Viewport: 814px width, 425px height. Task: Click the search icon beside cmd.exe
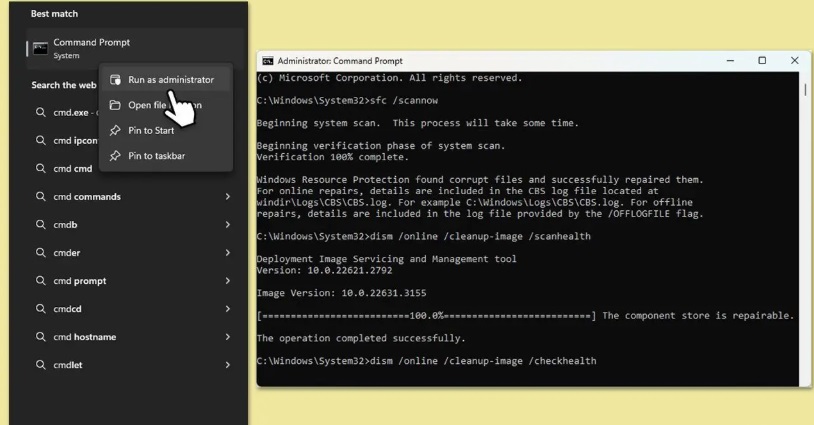click(x=40, y=112)
